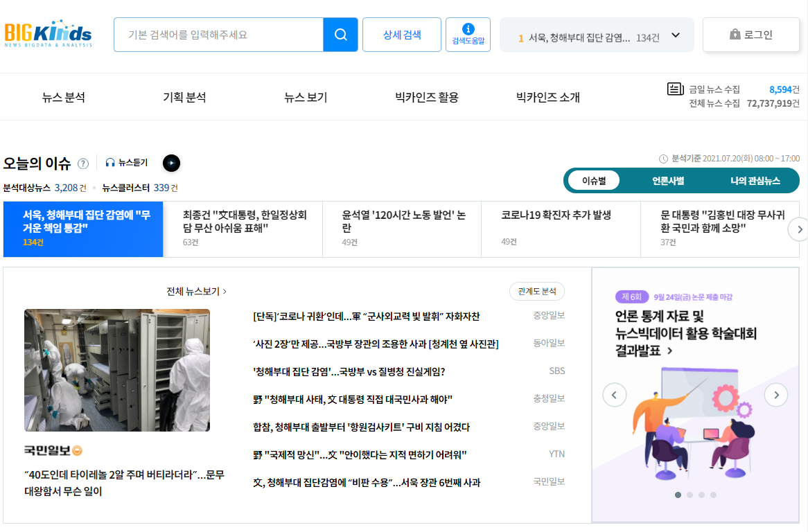The width and height of the screenshot is (808, 532).
Task: Click the headphone 뉴스듣기 icon
Action: tap(109, 163)
